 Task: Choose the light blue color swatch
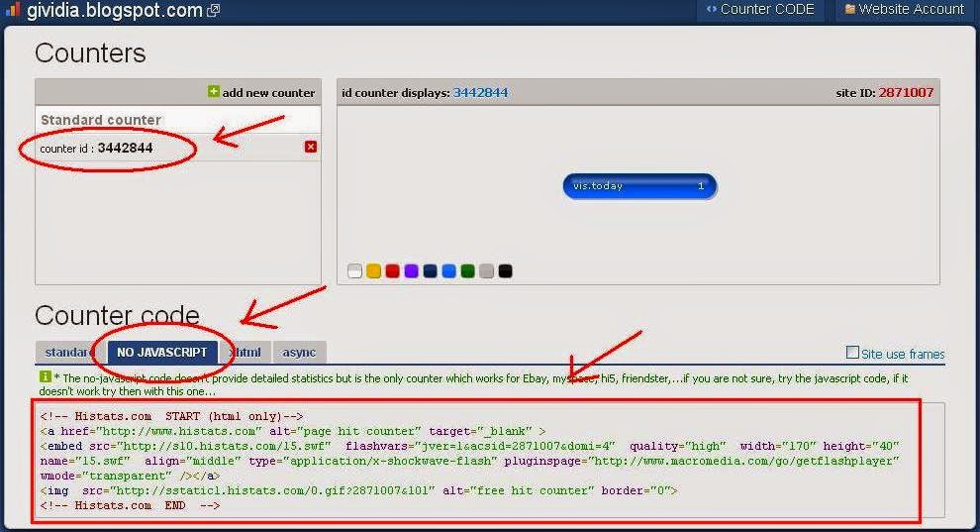tap(448, 270)
